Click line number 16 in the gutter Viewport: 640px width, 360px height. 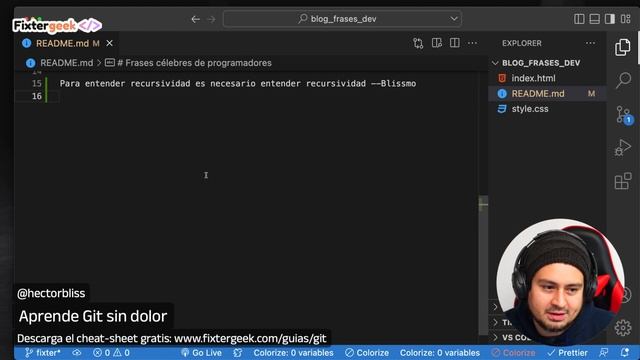click(x=37, y=96)
